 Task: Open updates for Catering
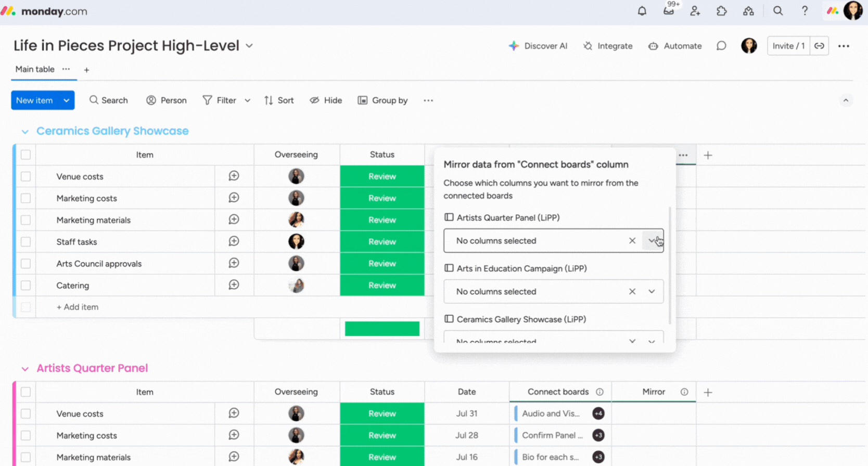coord(234,285)
